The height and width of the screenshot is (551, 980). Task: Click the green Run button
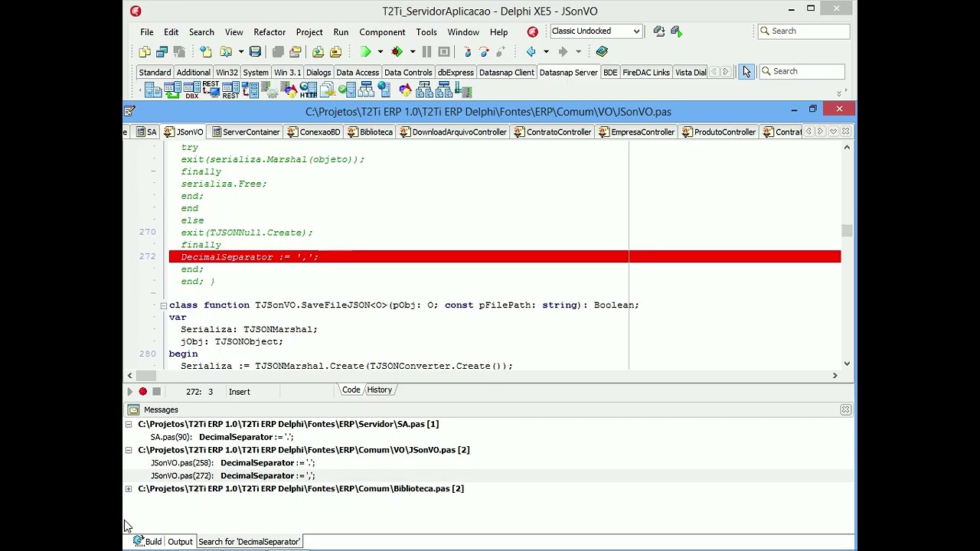coord(365,51)
